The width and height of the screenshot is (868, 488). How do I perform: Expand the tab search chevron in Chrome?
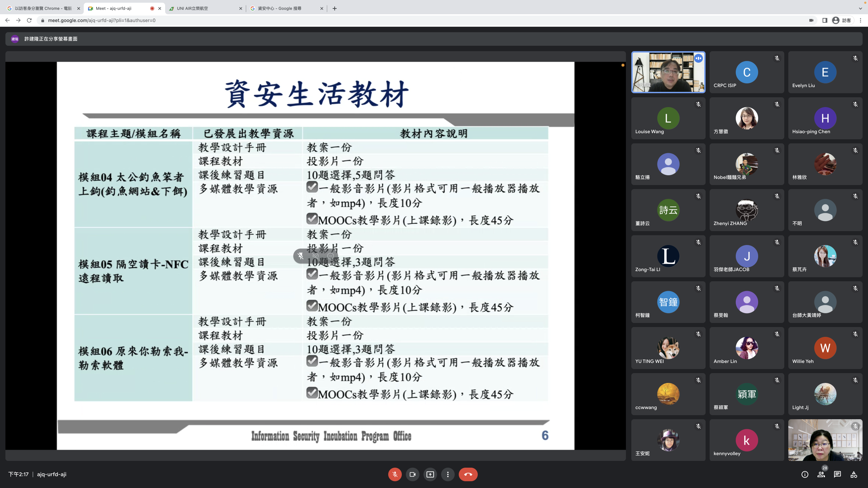860,8
